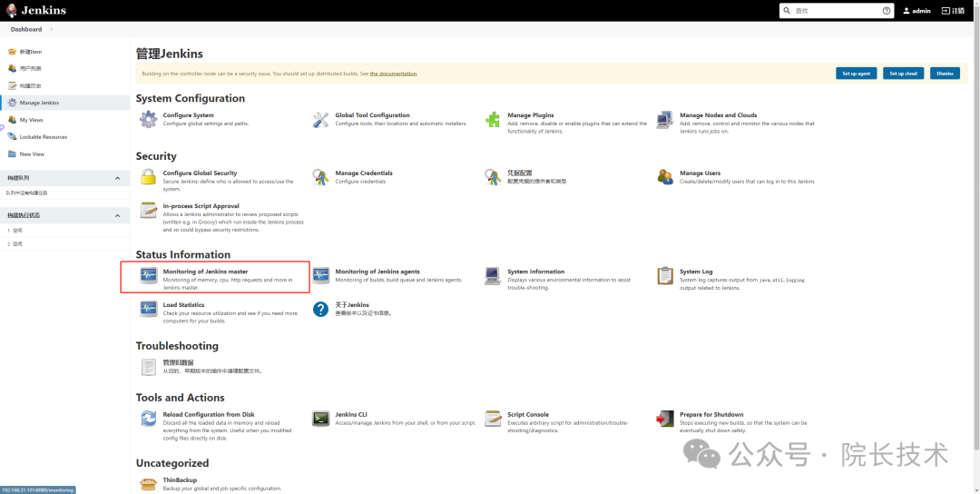Dismiss the controller node security warning
Image resolution: width=980 pixels, height=494 pixels.
click(x=945, y=74)
